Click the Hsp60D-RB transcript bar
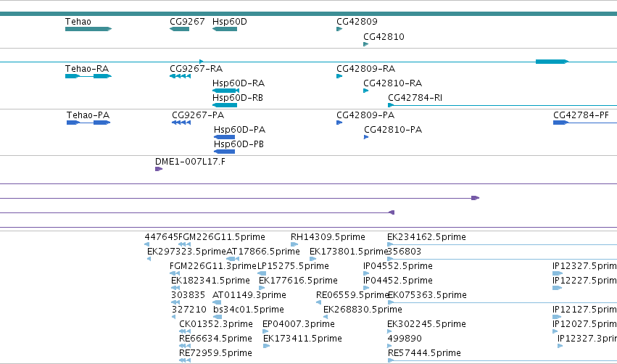Screen dimensions: 617x364 pos(225,105)
